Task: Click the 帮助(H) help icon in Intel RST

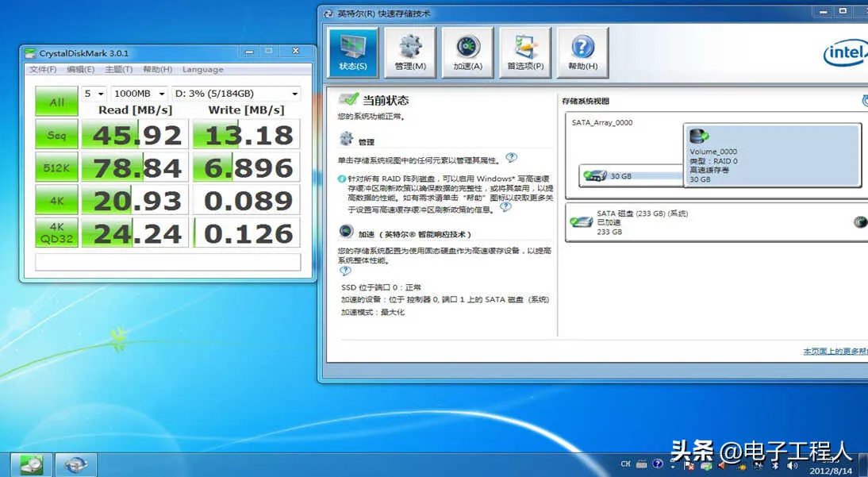Action: (x=582, y=49)
